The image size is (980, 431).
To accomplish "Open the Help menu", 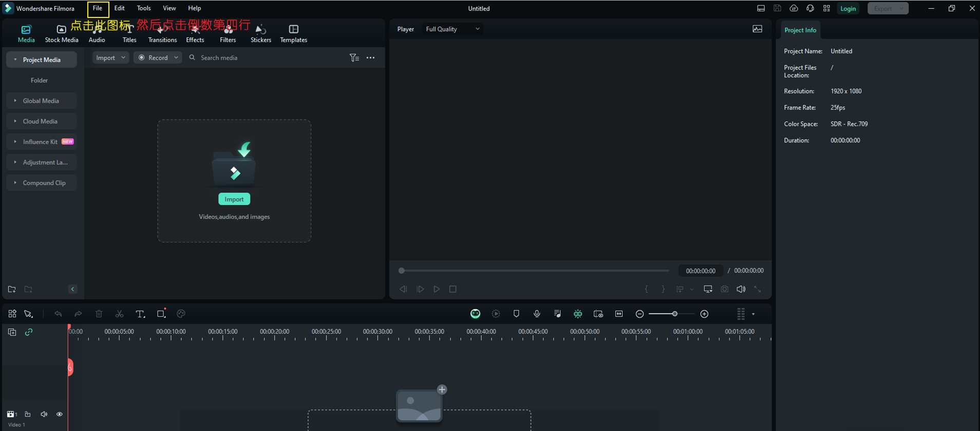I will pos(195,8).
